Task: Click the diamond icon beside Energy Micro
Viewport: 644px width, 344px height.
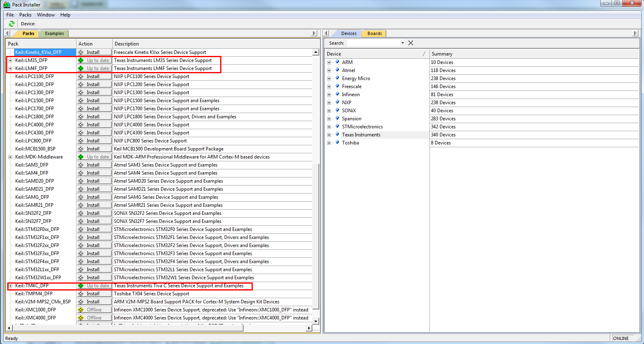Action: coord(337,78)
